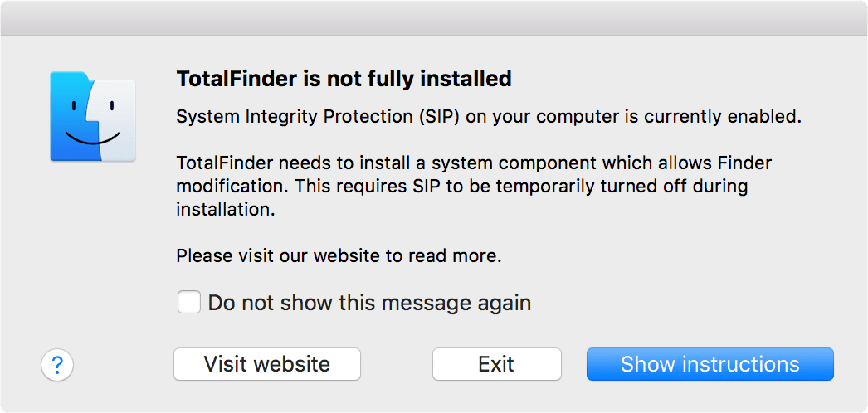Viewport: 868px width, 413px height.
Task: Open help with the question mark button
Action: pos(57,364)
